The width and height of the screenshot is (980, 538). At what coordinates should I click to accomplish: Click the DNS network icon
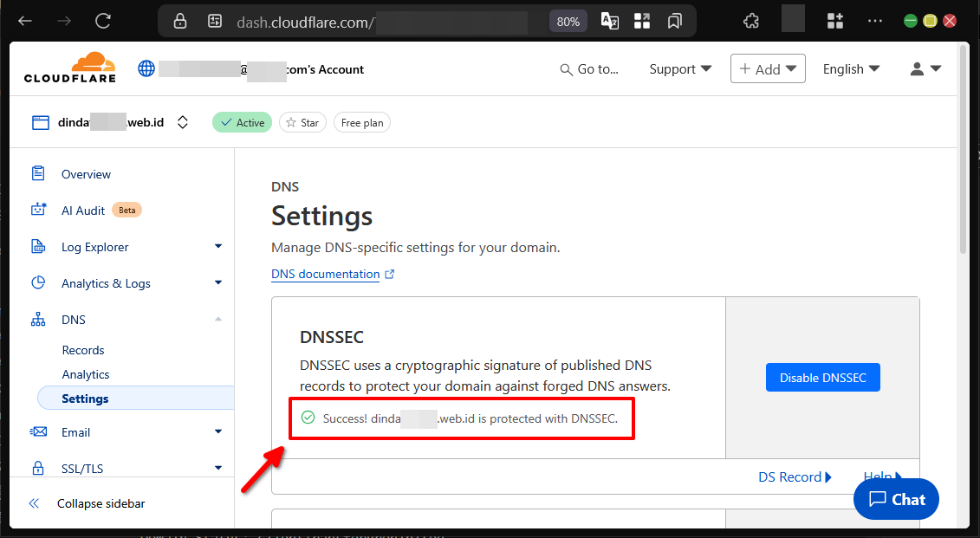pyautogui.click(x=38, y=320)
